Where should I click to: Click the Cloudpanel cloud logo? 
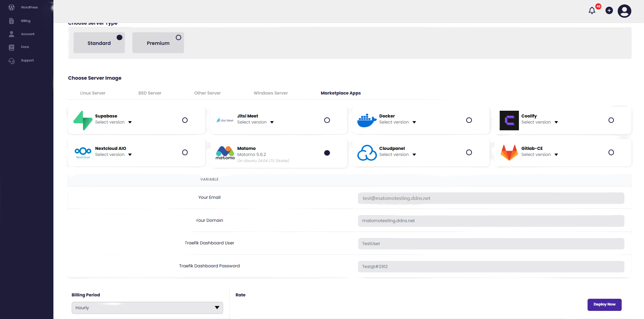click(x=367, y=153)
